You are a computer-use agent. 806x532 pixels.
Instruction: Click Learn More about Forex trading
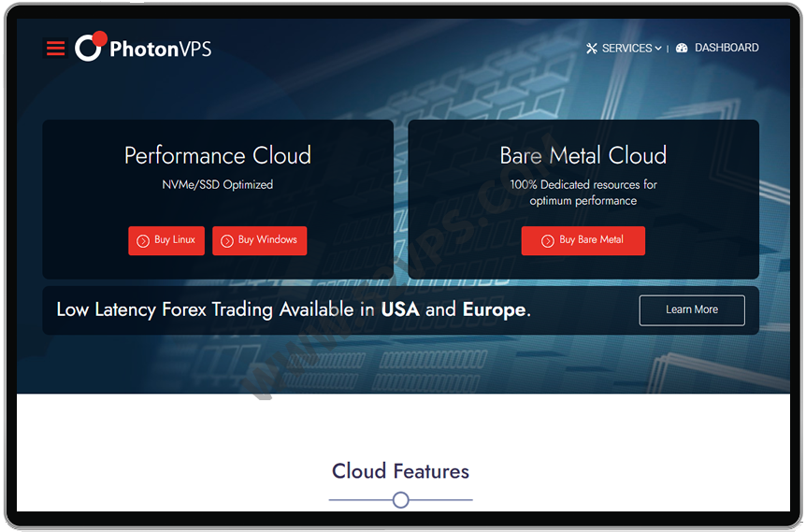[692, 310]
